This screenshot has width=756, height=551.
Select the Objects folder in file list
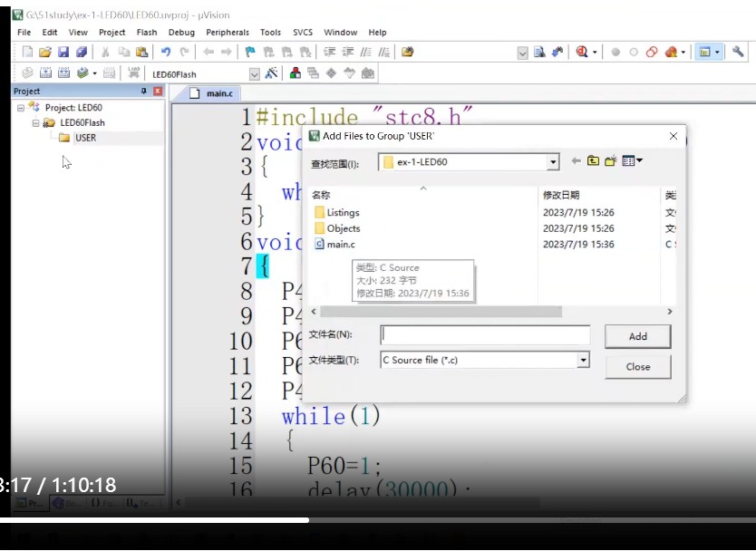click(x=337, y=228)
